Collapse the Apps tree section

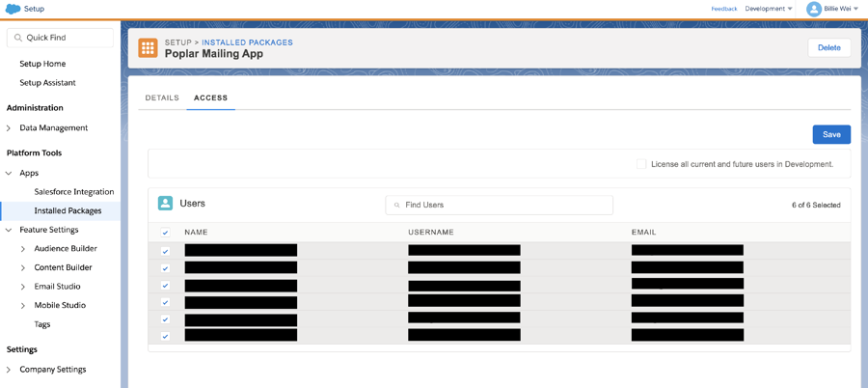[x=9, y=173]
